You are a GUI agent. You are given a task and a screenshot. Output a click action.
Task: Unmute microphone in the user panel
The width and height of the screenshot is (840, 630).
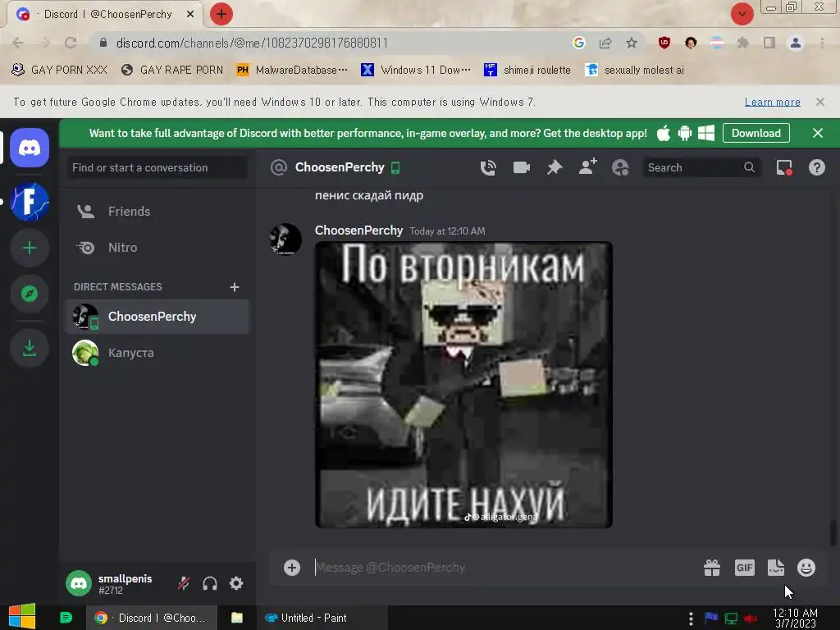pos(184,583)
